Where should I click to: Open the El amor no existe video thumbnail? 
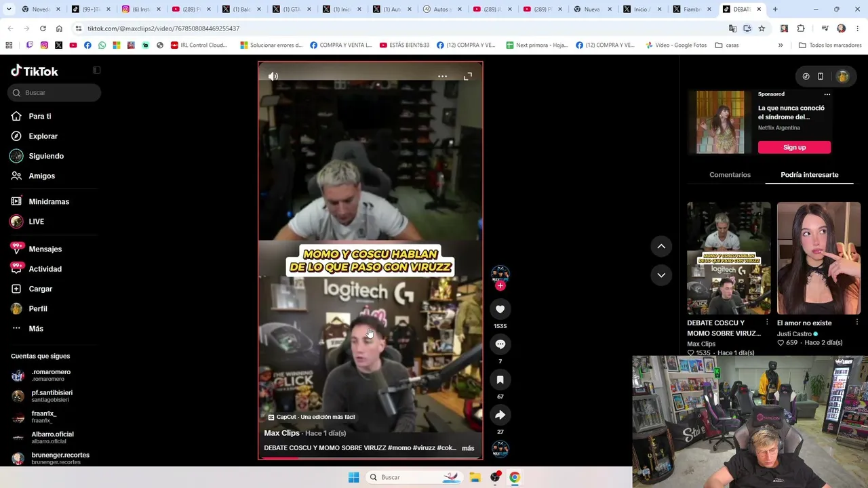point(818,258)
